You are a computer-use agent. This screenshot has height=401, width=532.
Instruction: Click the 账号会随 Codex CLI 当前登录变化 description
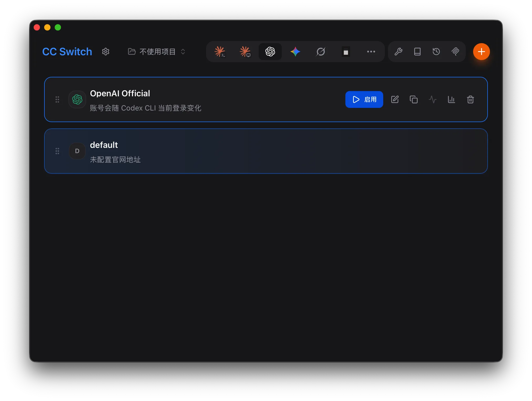[146, 108]
